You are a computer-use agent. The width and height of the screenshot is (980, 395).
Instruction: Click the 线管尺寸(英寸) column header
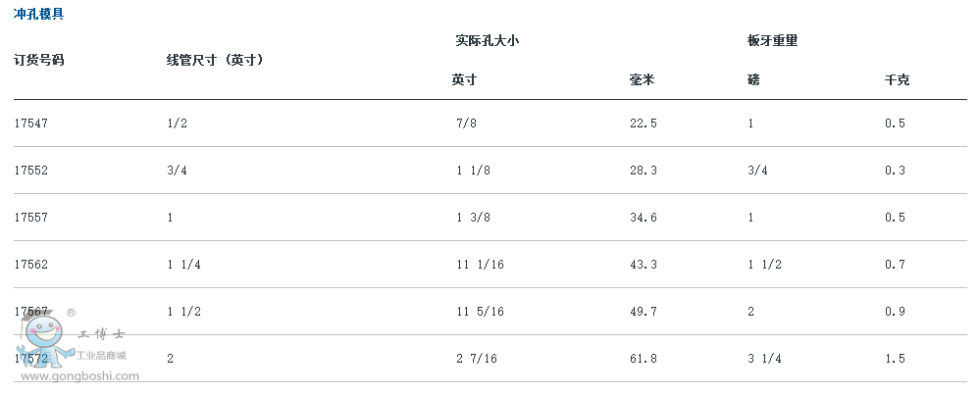click(215, 60)
